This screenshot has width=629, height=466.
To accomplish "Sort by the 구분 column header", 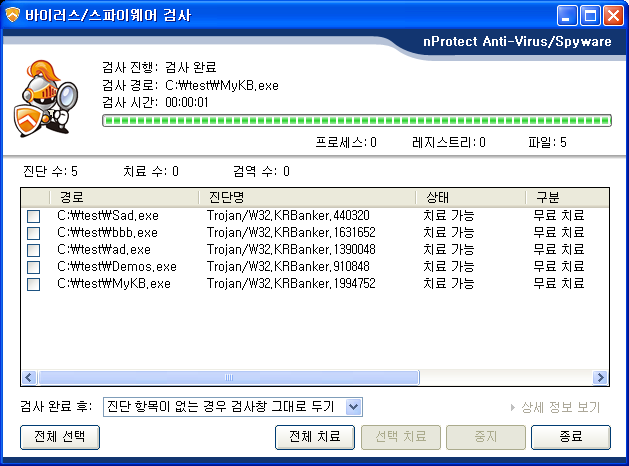I will point(567,197).
